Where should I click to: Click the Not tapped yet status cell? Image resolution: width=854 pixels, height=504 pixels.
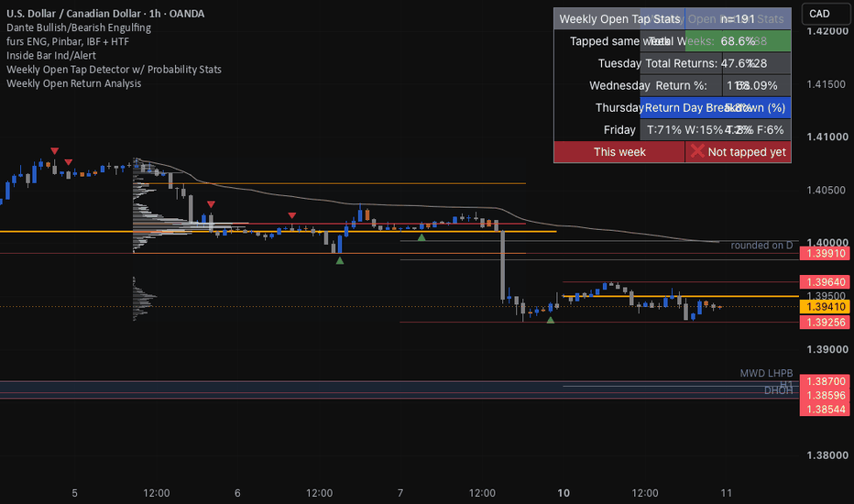(x=738, y=152)
